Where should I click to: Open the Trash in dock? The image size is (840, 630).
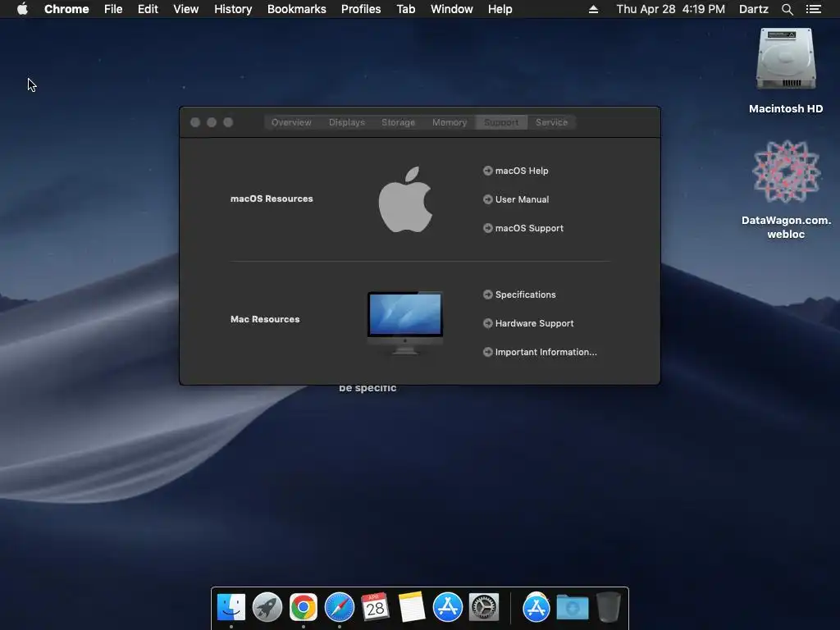608,607
